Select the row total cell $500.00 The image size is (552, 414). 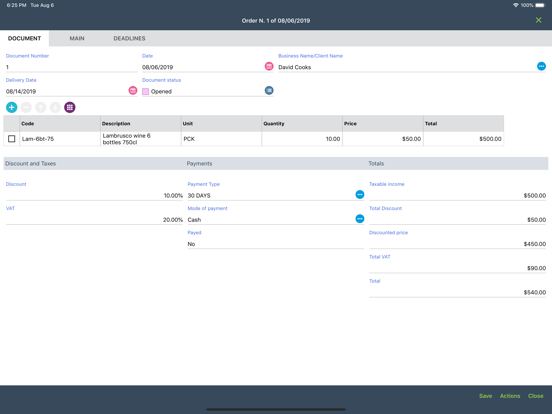coord(463,139)
